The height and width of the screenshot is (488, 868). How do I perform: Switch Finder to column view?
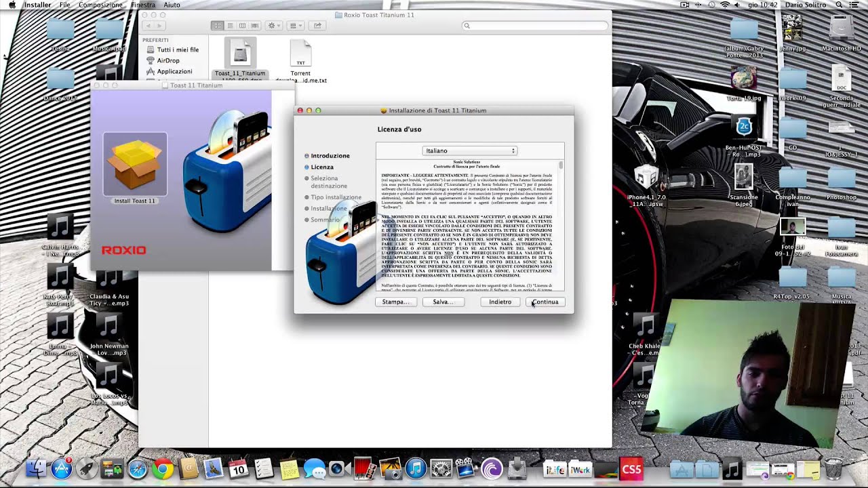(242, 26)
